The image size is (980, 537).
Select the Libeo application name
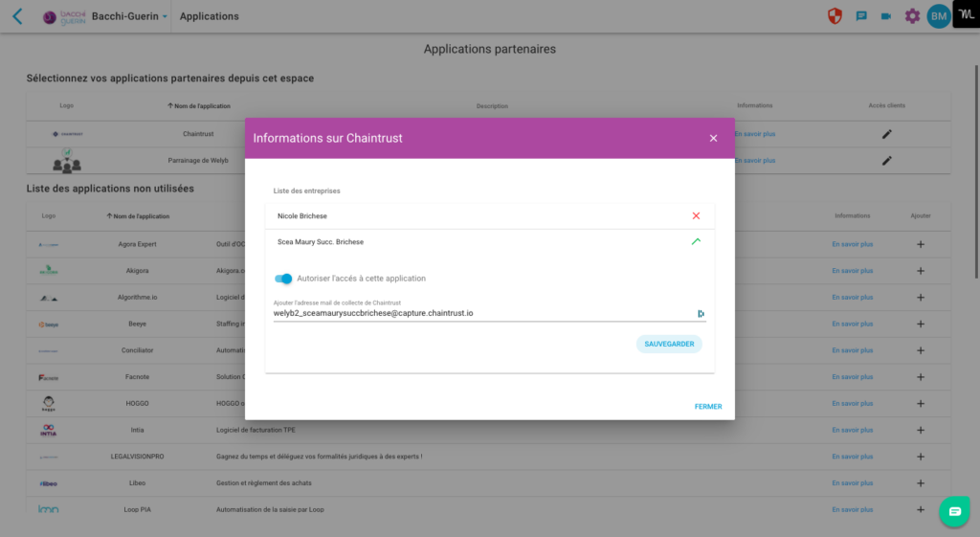(137, 483)
